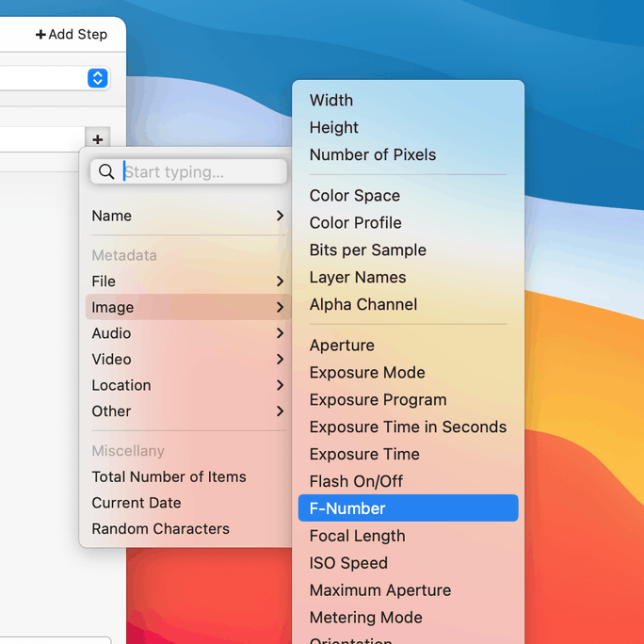Screen dimensions: 644x644
Task: Click the plus button beside the text field
Action: pyautogui.click(x=98, y=139)
